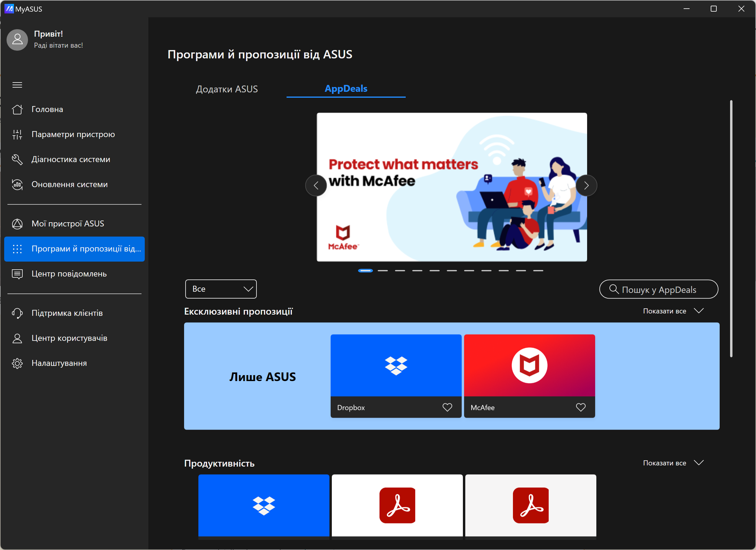The height and width of the screenshot is (550, 756).
Task: Click the vertical scrollbar on right
Action: coord(731,229)
